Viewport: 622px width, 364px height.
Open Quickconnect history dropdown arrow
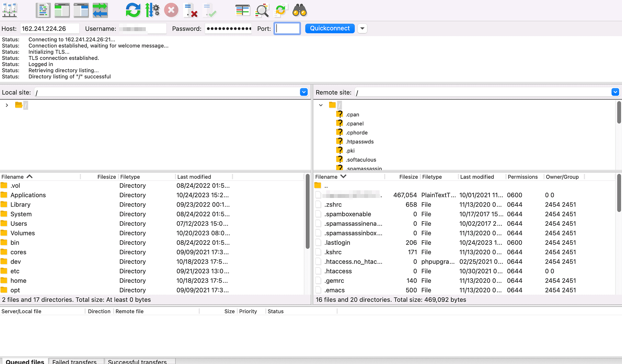(x=362, y=28)
